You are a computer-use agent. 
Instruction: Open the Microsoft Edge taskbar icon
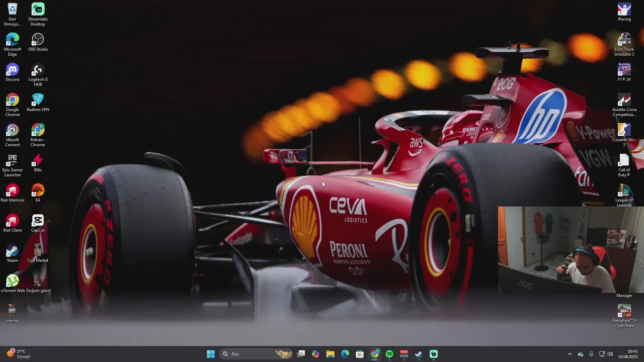tap(345, 354)
